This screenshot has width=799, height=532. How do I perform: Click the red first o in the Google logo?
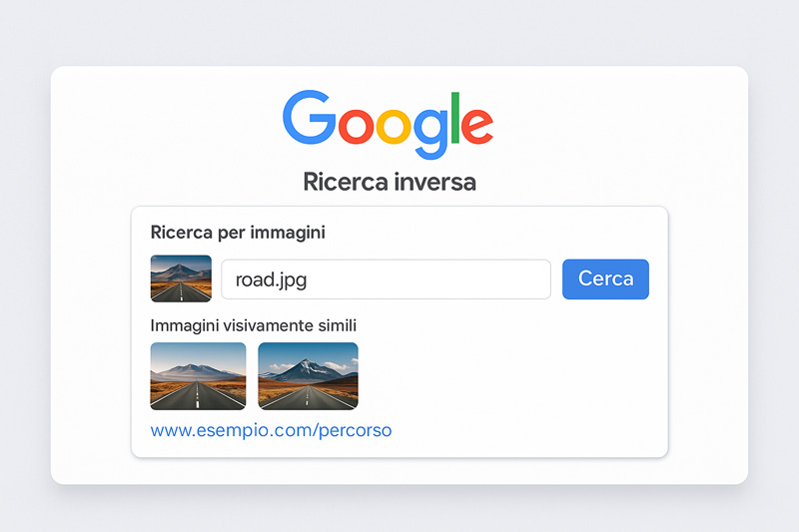pos(357,126)
